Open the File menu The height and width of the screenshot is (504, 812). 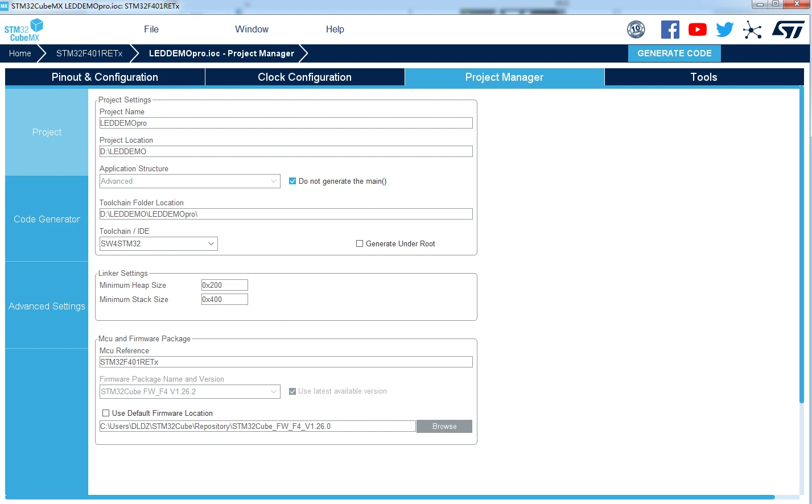(x=151, y=30)
